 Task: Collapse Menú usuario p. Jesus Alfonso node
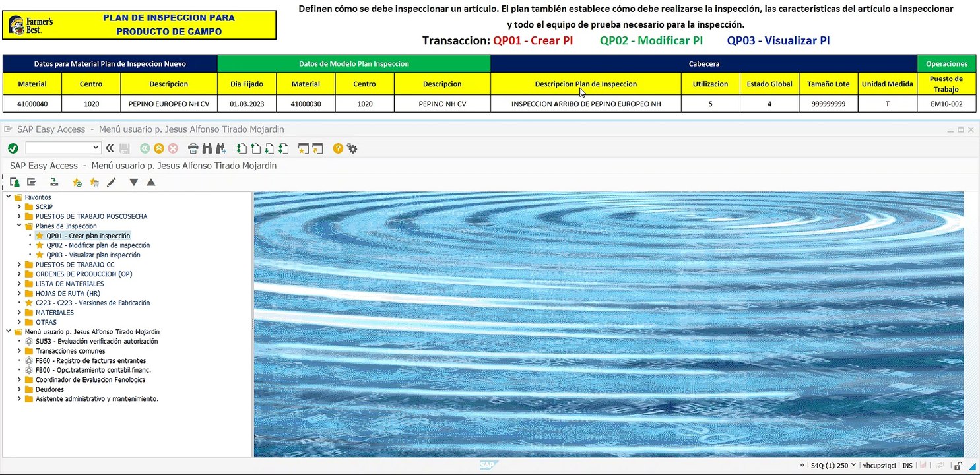coord(9,332)
